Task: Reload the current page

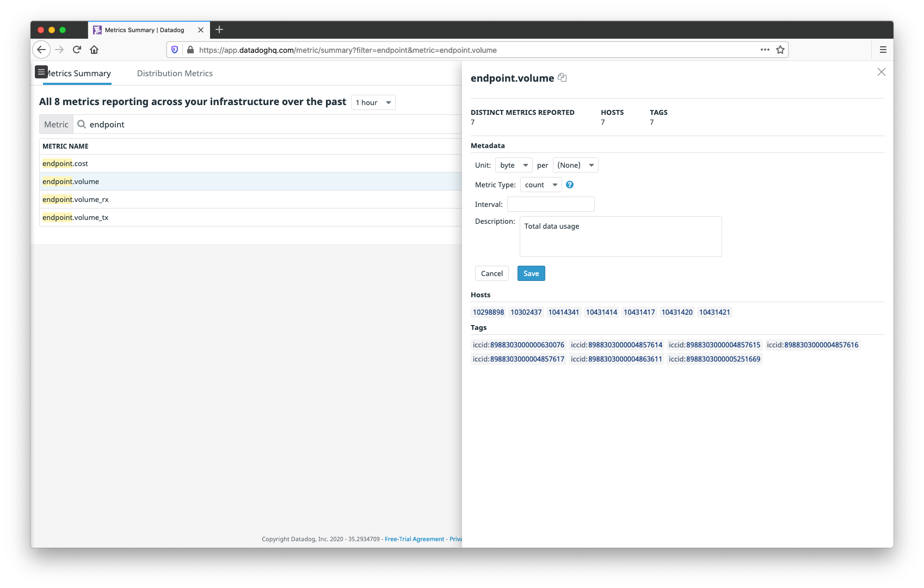Action: (x=76, y=50)
